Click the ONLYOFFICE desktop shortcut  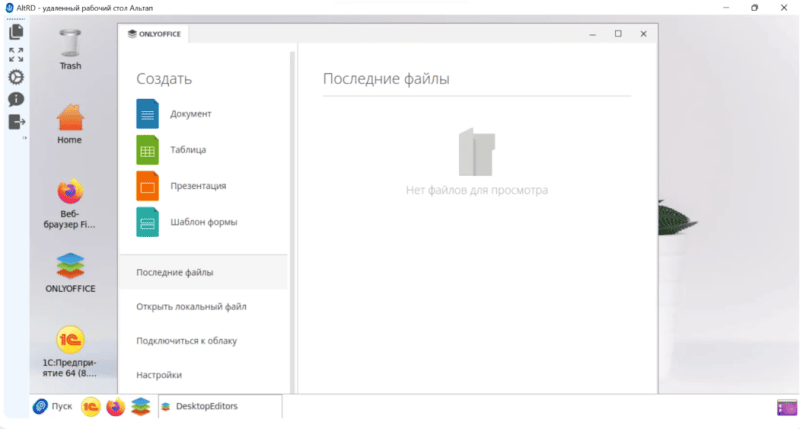(x=70, y=266)
